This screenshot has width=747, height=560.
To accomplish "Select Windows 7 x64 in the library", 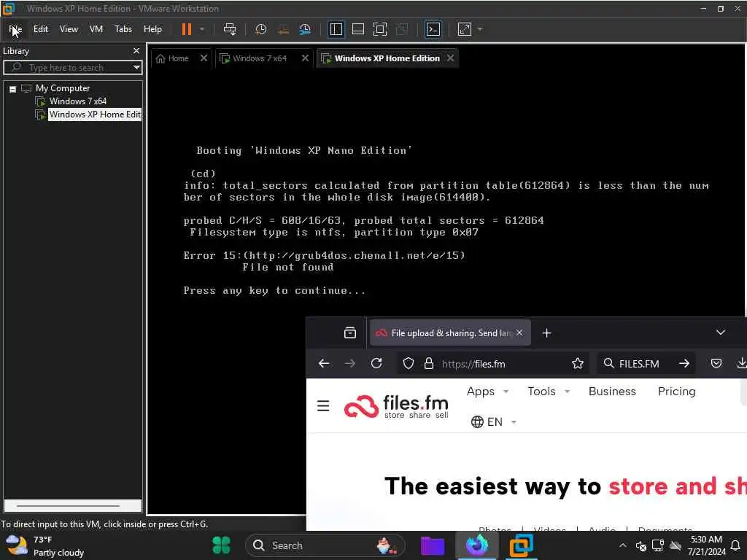I will (77, 101).
